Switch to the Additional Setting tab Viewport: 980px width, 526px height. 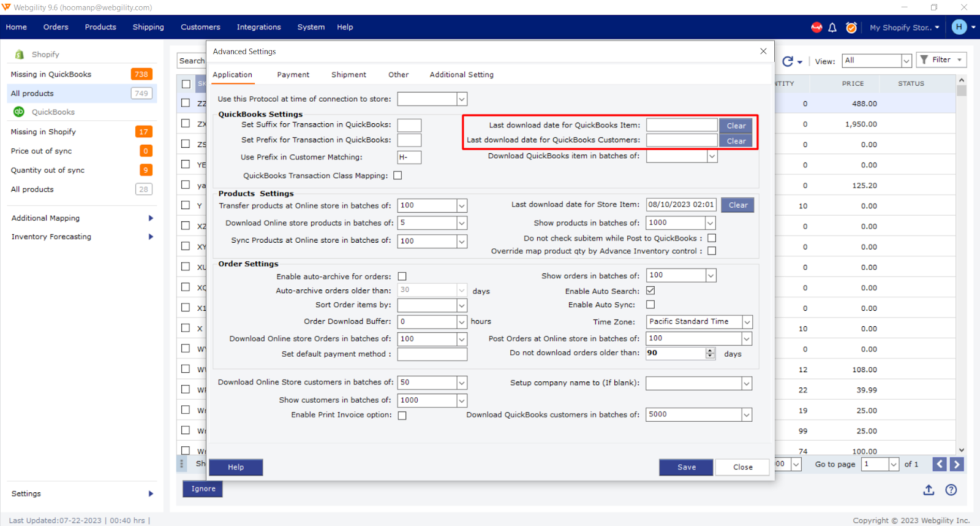coord(461,75)
